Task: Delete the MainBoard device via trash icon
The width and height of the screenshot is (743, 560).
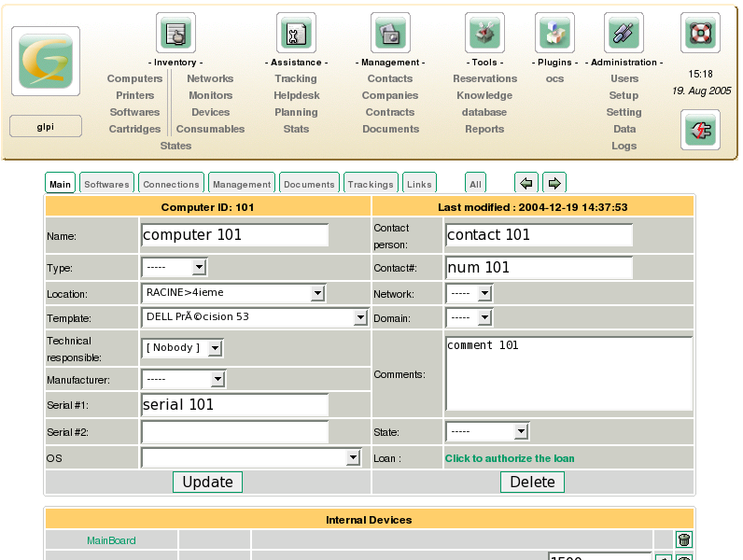Action: pos(684,539)
